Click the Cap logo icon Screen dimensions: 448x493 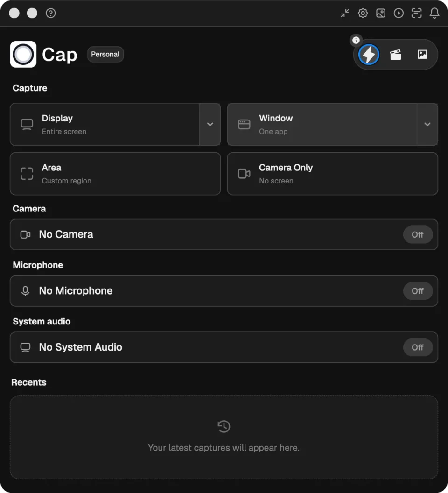23,55
